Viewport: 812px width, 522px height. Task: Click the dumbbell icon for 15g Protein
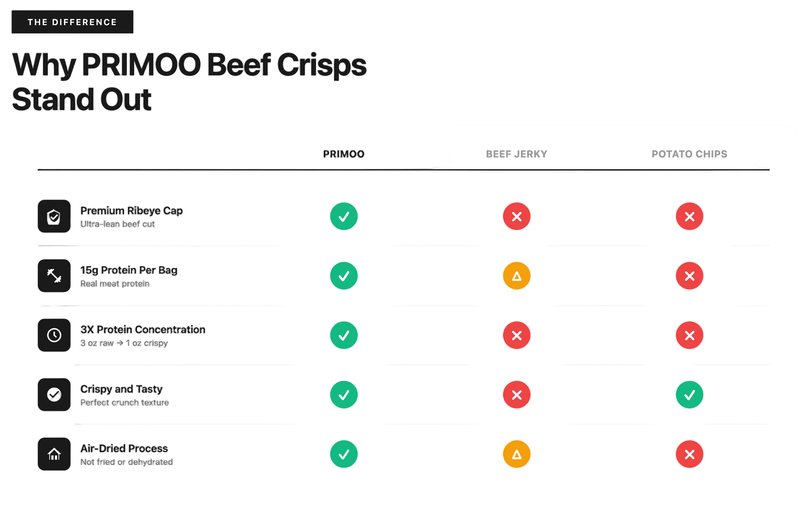click(54, 276)
